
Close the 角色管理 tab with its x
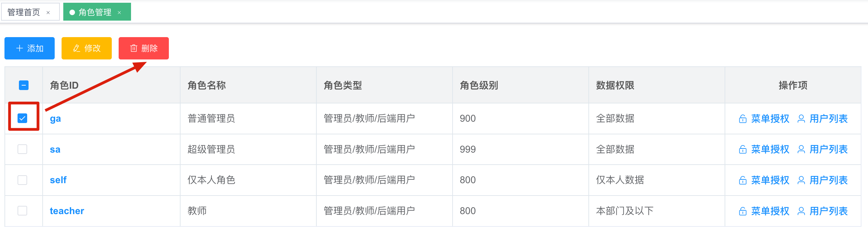119,13
